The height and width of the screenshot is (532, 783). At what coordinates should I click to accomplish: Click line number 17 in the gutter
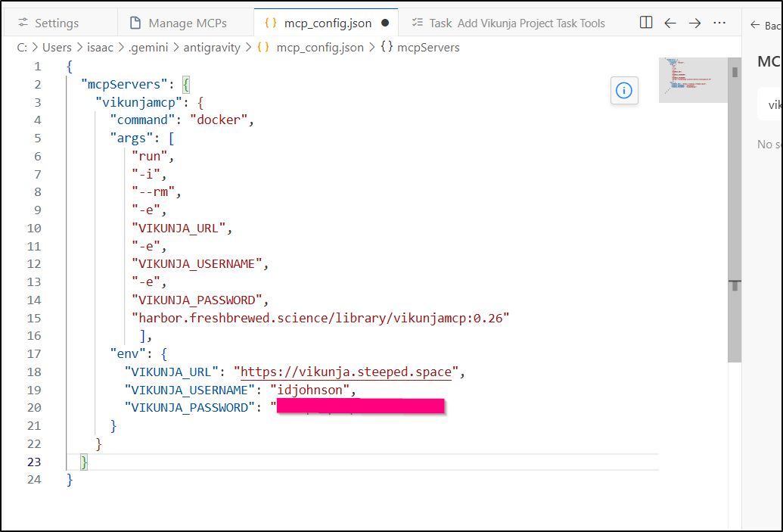click(34, 353)
